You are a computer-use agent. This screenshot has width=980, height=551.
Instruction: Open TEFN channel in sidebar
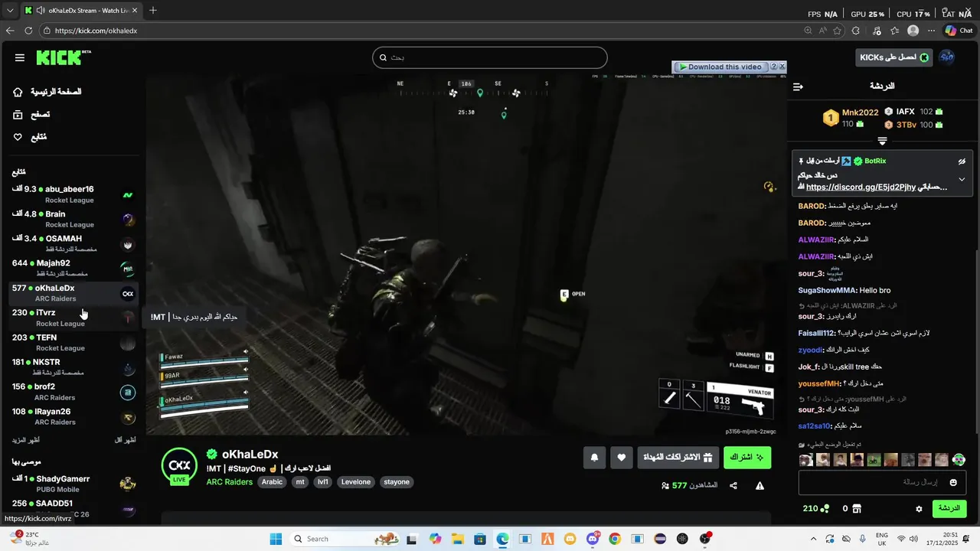coord(73,342)
